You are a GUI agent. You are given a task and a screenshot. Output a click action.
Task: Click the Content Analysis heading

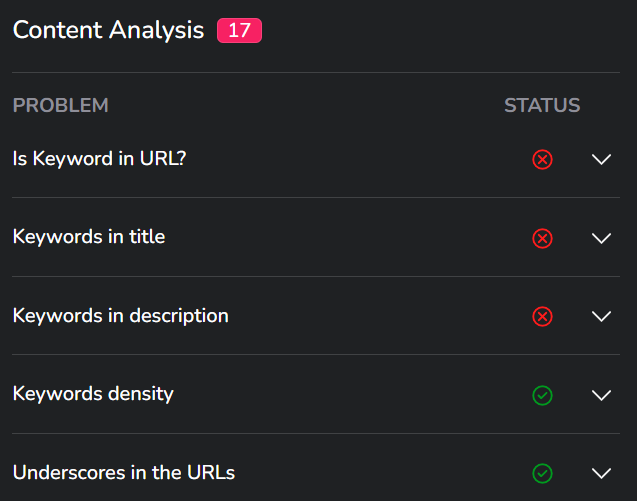108,30
